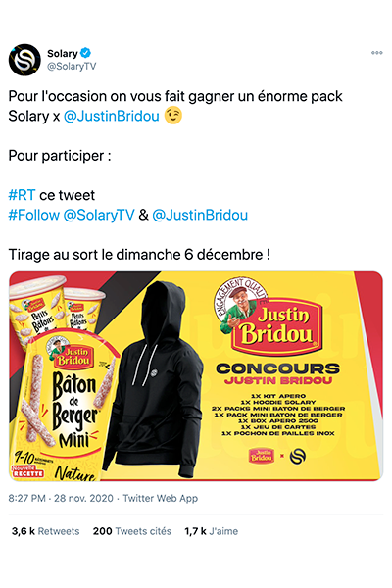Open the #RT hashtag
This screenshot has height=588, width=392.
pyautogui.click(x=22, y=195)
